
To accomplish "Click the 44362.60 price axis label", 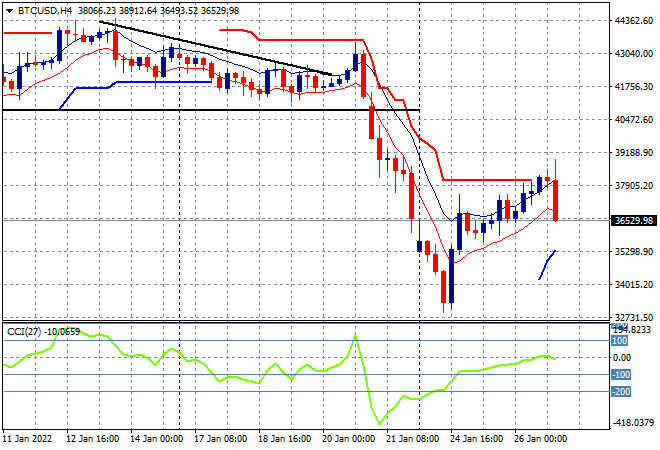I will [634, 20].
